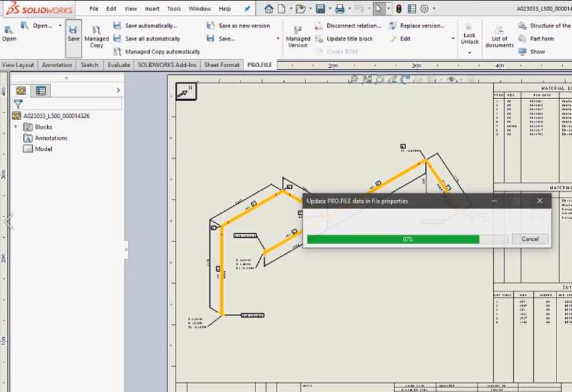Click the Save button in PRO.FILE ribbon
Screen dimensions: 572x392
pos(74,34)
